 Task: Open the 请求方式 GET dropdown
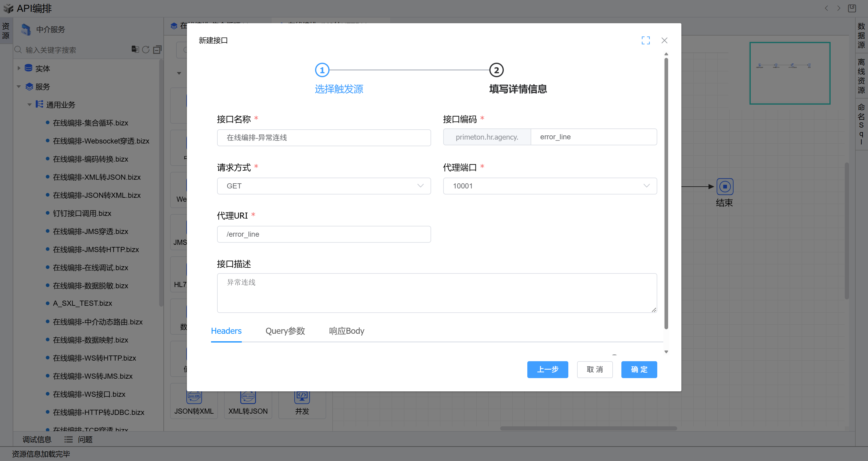pyautogui.click(x=324, y=186)
